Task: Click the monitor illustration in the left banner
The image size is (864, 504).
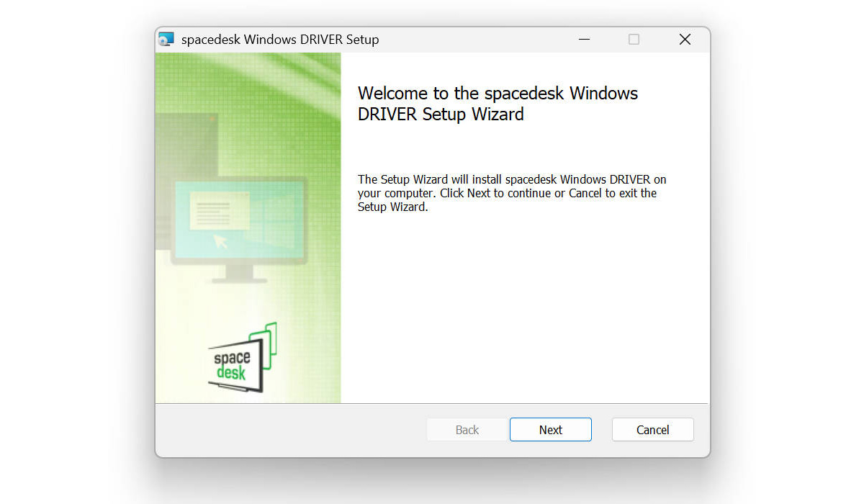Action: [239, 220]
